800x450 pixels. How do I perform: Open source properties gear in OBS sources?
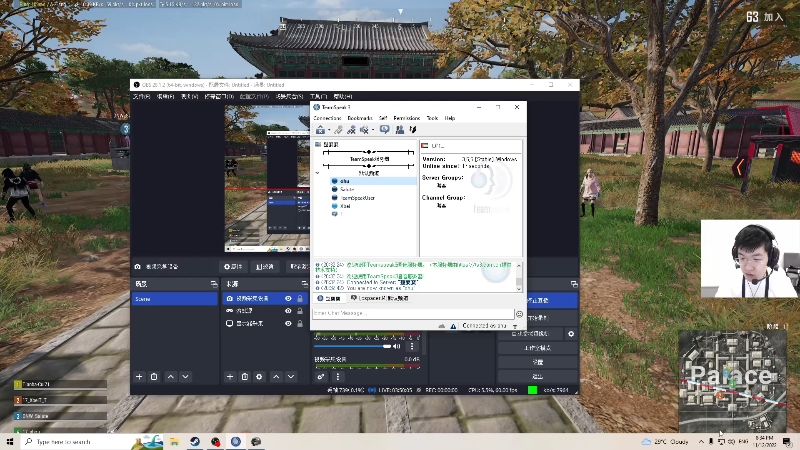pos(259,377)
